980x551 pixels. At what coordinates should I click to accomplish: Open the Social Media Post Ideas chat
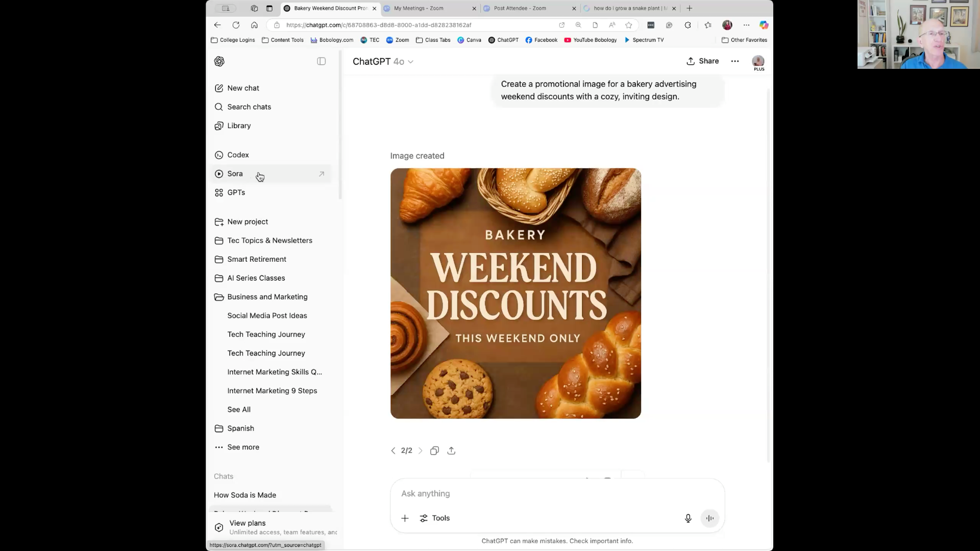click(x=267, y=316)
